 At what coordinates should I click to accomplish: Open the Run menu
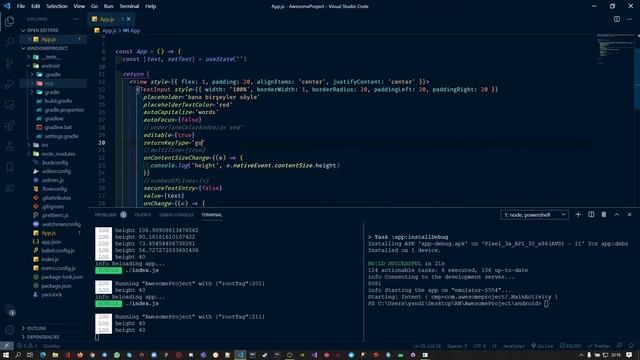pos(108,6)
